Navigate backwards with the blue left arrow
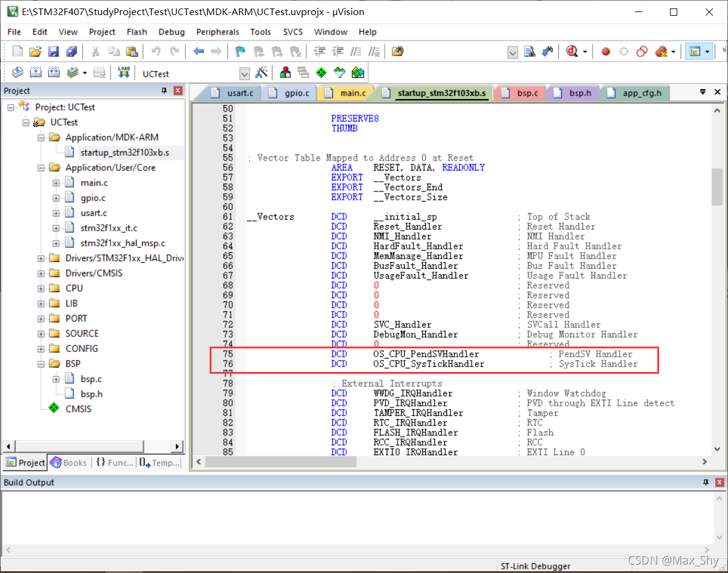 coord(198,52)
